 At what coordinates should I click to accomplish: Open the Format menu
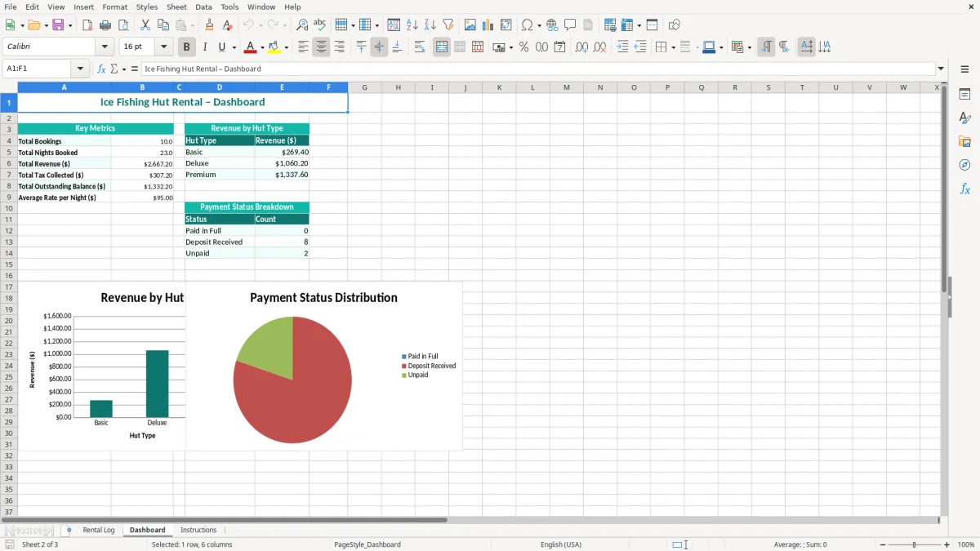pos(114,7)
